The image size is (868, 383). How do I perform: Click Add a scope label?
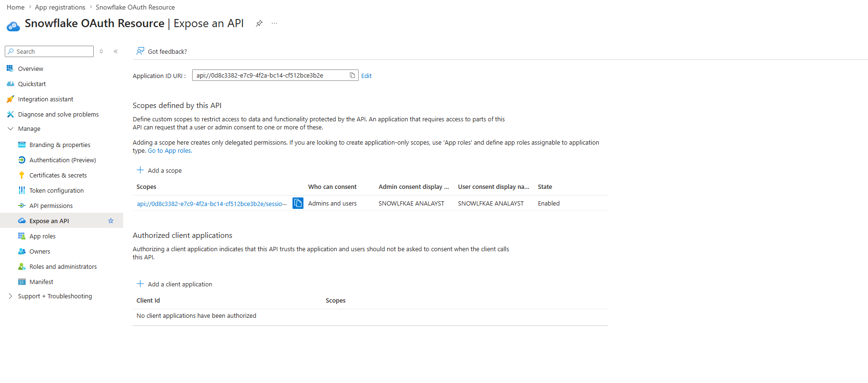[165, 170]
